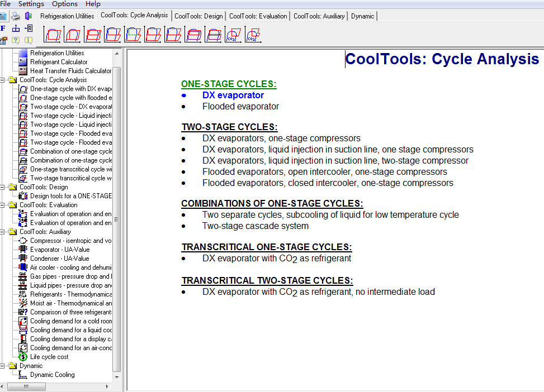The width and height of the screenshot is (544, 392).
Task: Switch to Refrigeration Utilities tab
Action: point(67,16)
